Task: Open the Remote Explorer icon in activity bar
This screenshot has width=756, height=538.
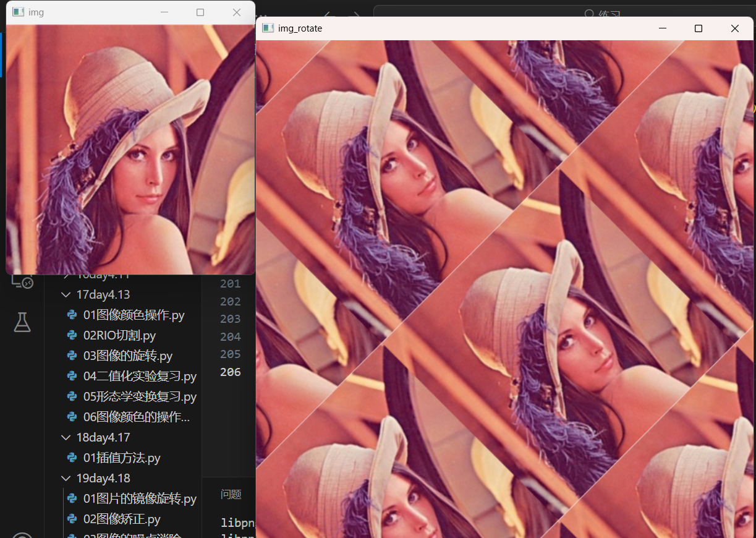Action: [22, 281]
